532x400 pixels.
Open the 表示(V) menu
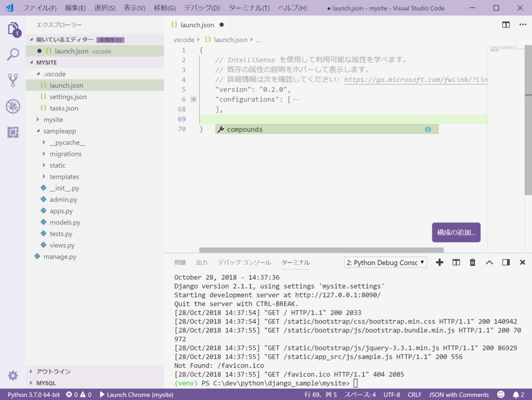click(135, 8)
